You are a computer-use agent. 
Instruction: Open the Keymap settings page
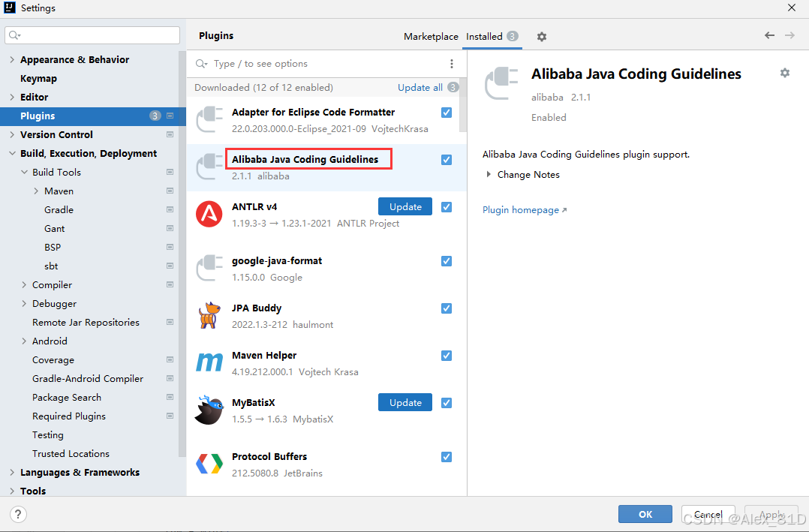coord(39,79)
